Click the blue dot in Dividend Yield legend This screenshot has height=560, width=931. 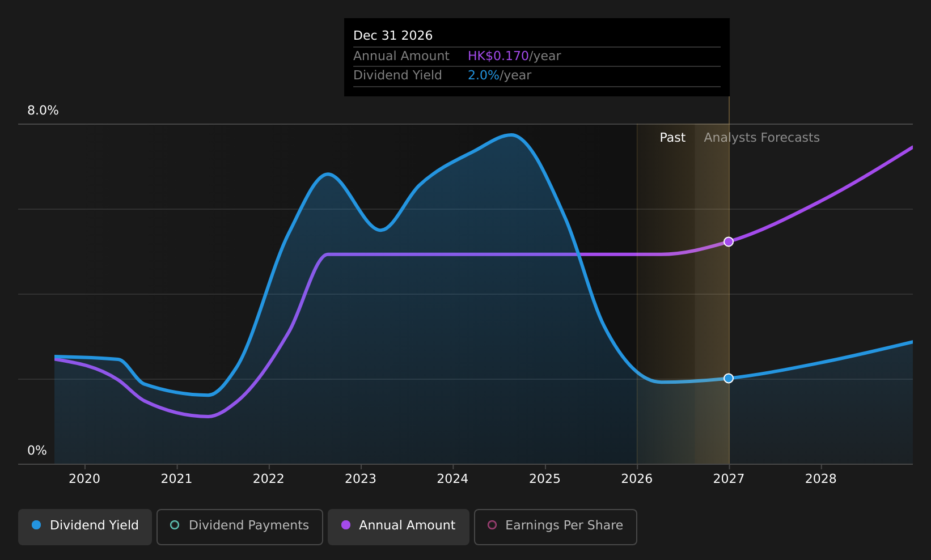click(36, 525)
